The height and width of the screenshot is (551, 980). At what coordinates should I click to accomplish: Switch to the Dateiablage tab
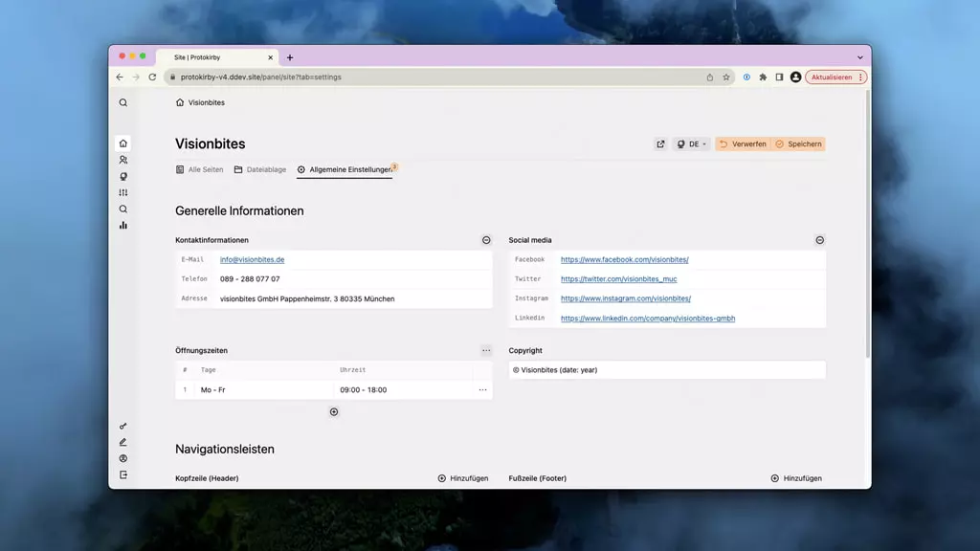260,169
